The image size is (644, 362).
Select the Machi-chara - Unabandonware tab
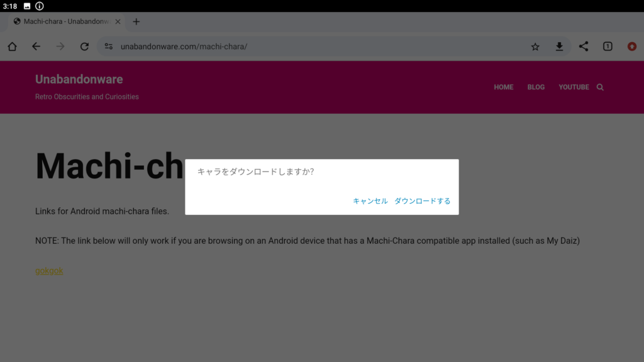tap(63, 21)
